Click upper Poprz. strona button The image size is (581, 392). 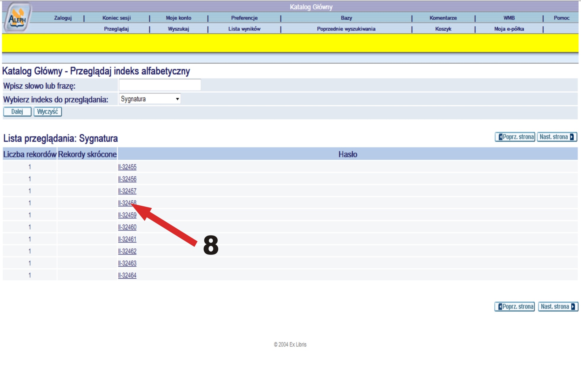point(515,137)
